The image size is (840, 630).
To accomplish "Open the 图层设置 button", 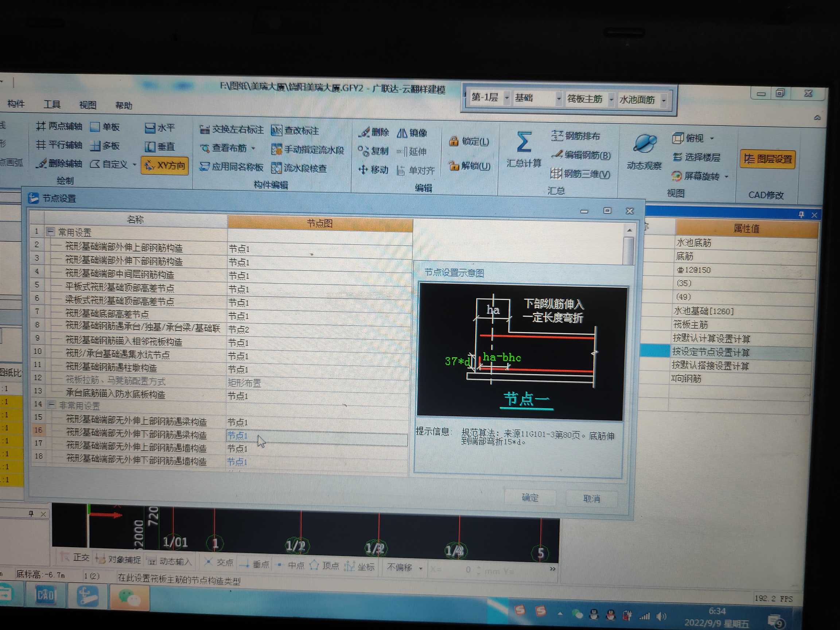I will [x=767, y=159].
